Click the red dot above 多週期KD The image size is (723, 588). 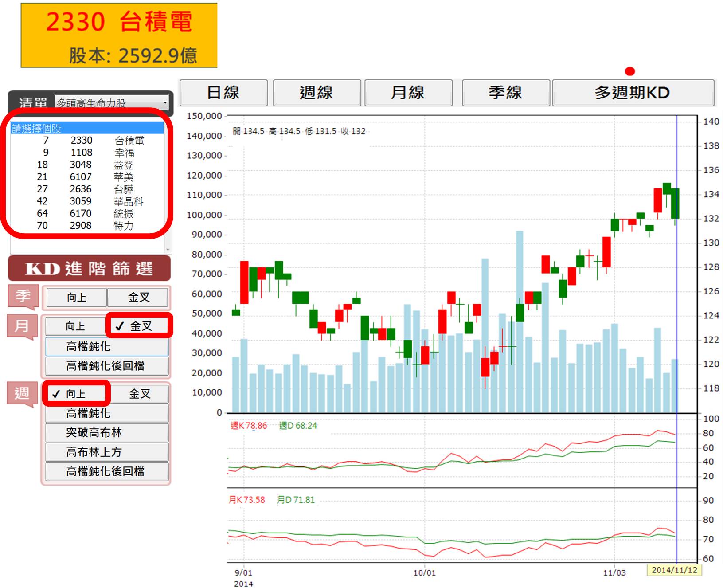[x=629, y=71]
